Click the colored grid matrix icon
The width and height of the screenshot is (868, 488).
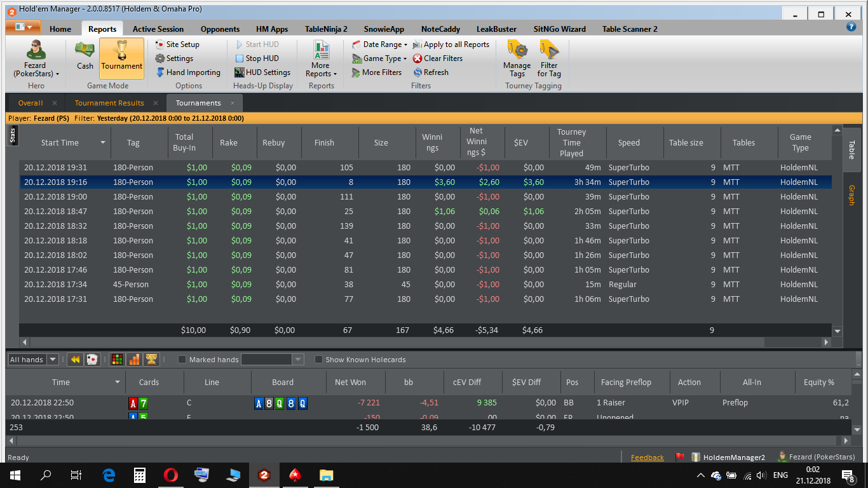click(x=117, y=360)
